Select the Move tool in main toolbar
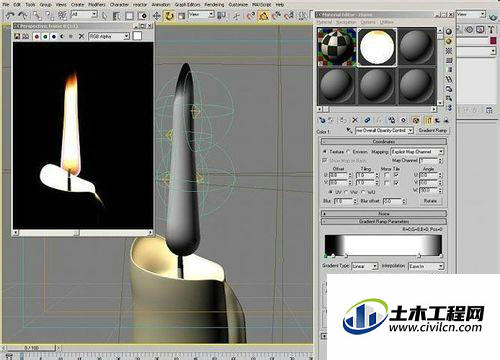The height and width of the screenshot is (360, 500). [156, 15]
